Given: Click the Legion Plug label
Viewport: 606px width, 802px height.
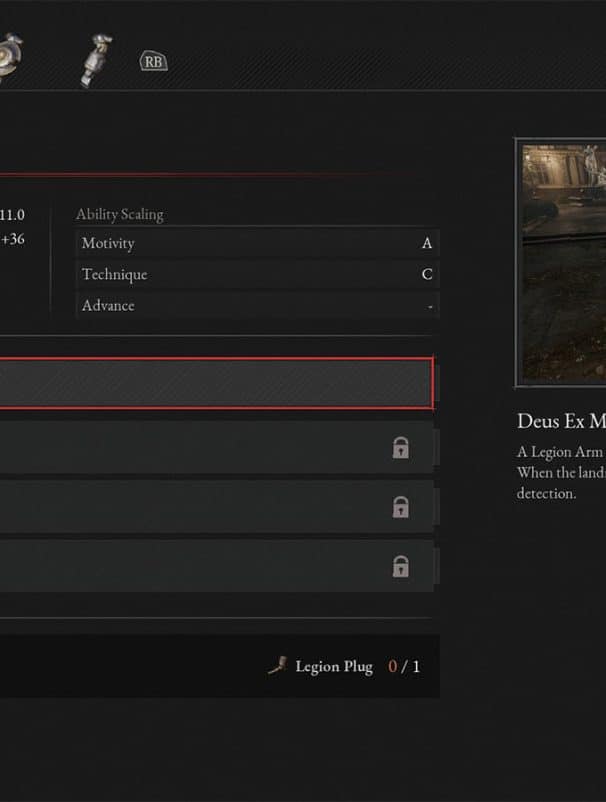Looking at the screenshot, I should (334, 666).
